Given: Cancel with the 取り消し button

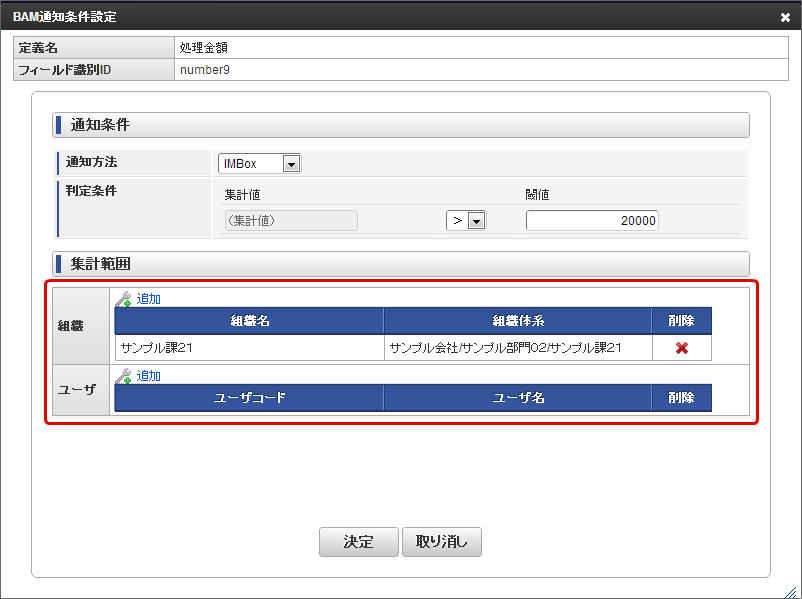Looking at the screenshot, I should 442,542.
